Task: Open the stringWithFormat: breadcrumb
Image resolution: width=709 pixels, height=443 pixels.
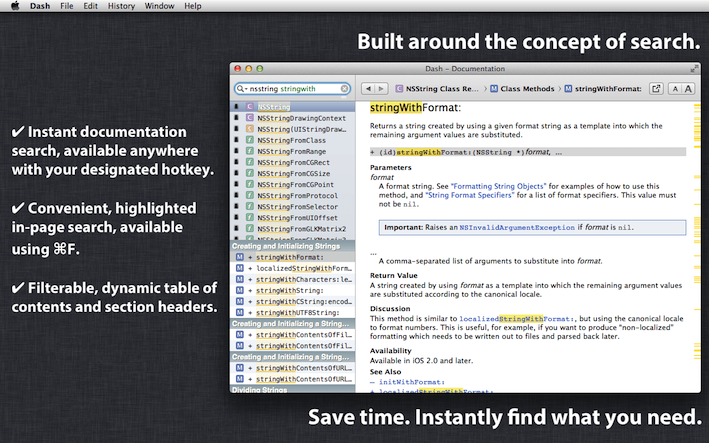Action: 603,89
